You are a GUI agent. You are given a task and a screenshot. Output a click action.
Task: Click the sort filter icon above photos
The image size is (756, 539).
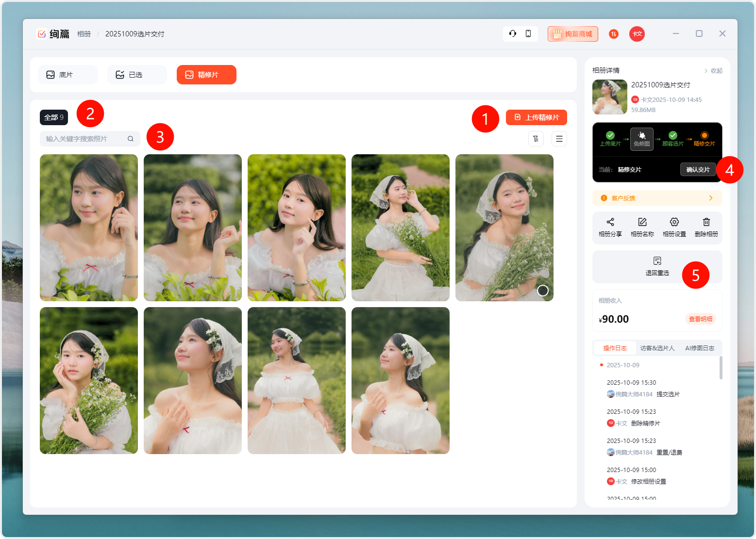pyautogui.click(x=536, y=139)
